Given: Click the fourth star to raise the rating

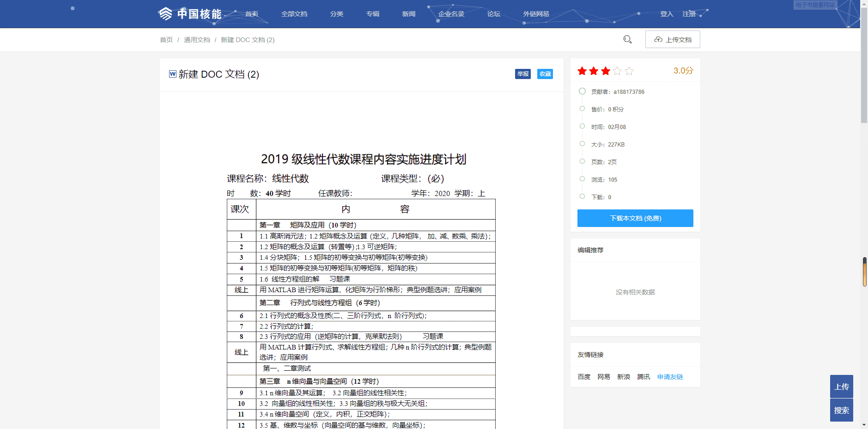Looking at the screenshot, I should click(x=617, y=71).
